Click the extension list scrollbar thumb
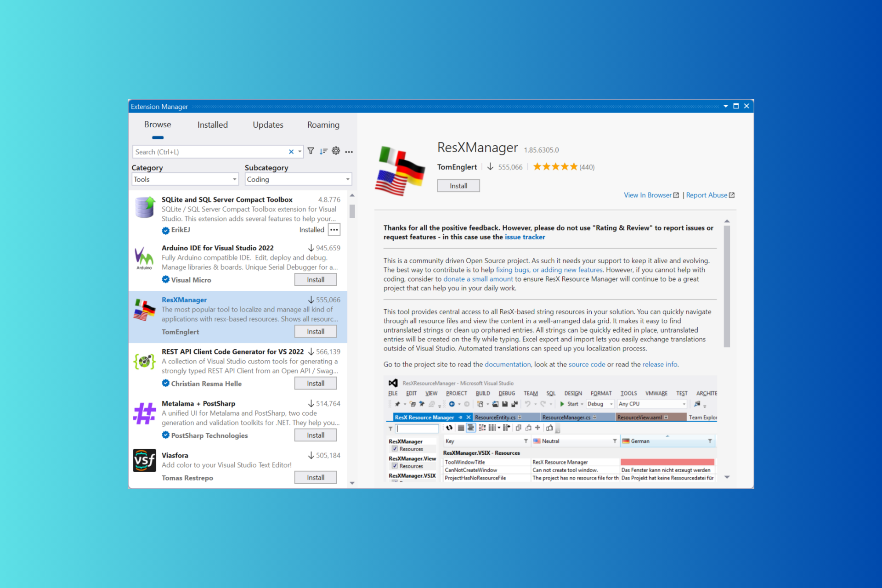Image resolution: width=882 pixels, height=588 pixels. pos(352,211)
